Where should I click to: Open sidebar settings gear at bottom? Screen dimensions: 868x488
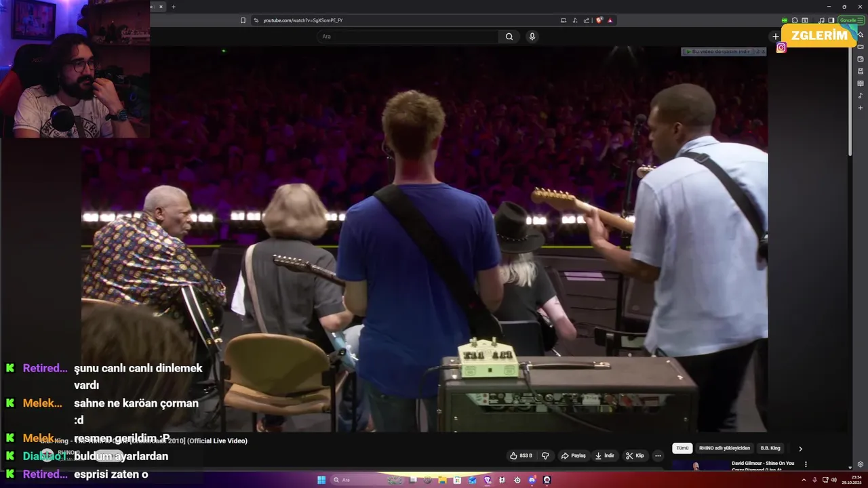click(x=861, y=464)
